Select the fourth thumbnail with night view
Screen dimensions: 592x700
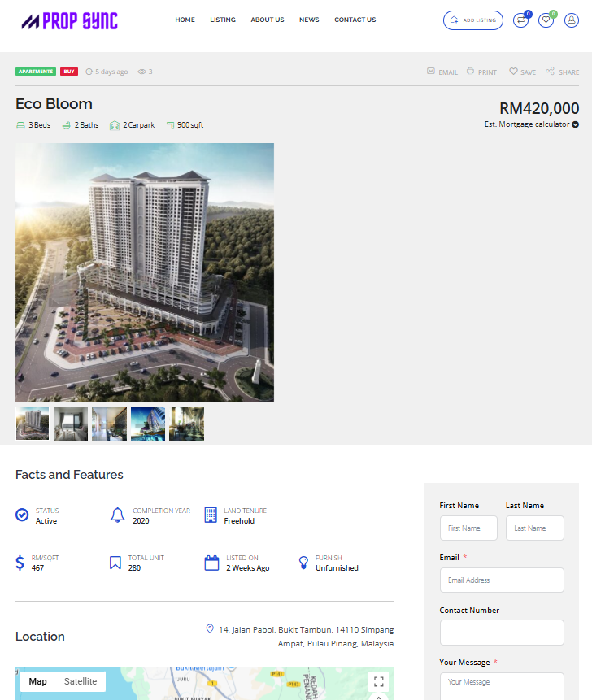(148, 424)
